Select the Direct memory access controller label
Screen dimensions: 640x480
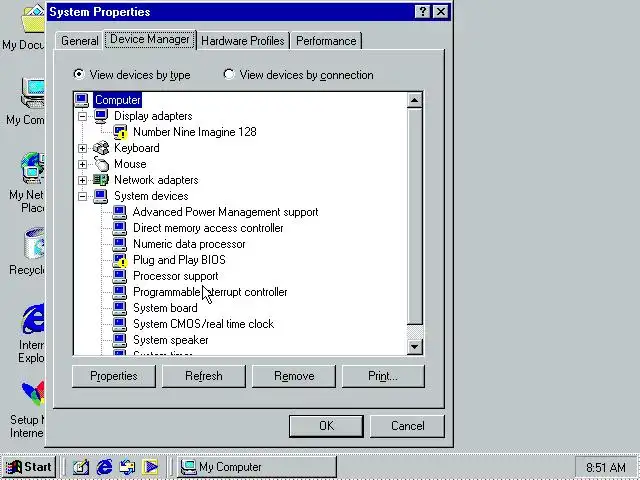(208, 228)
